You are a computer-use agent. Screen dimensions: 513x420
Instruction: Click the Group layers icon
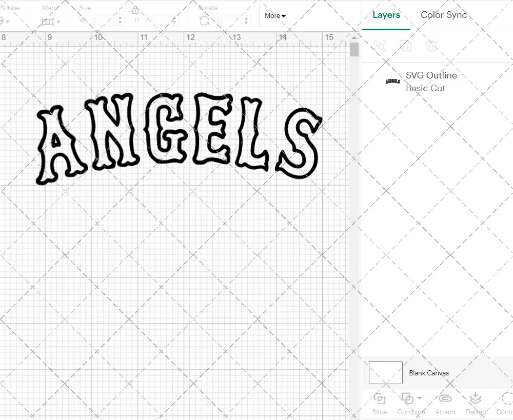click(380, 46)
